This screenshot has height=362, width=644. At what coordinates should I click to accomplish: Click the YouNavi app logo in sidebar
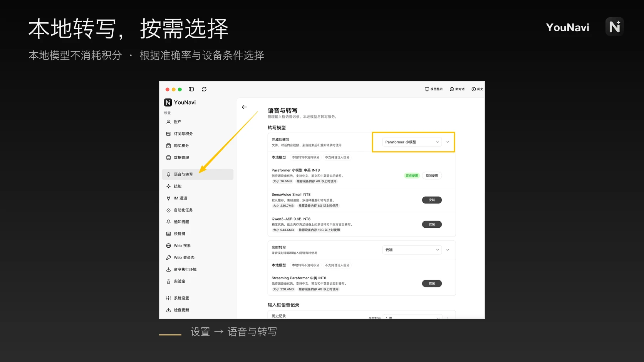[x=168, y=102]
